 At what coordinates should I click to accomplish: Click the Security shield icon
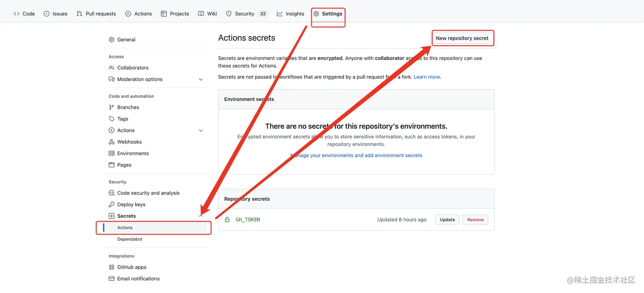pos(229,14)
